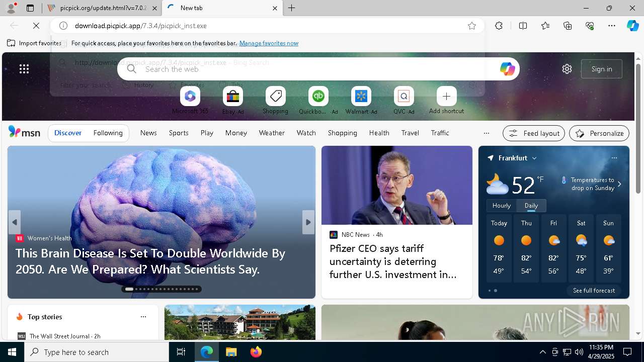The height and width of the screenshot is (362, 644).
Task: Open Browser essentials heart icon
Action: [590, 26]
